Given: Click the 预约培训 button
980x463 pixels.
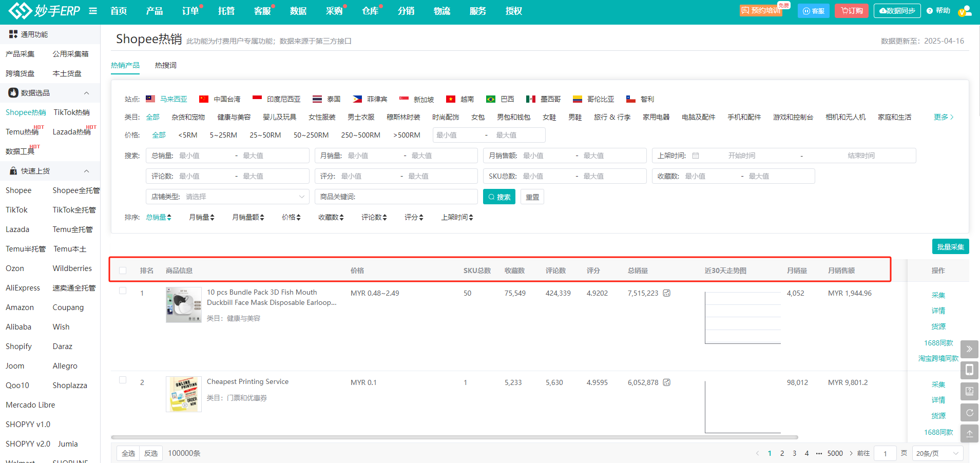Looking at the screenshot, I should (761, 10).
